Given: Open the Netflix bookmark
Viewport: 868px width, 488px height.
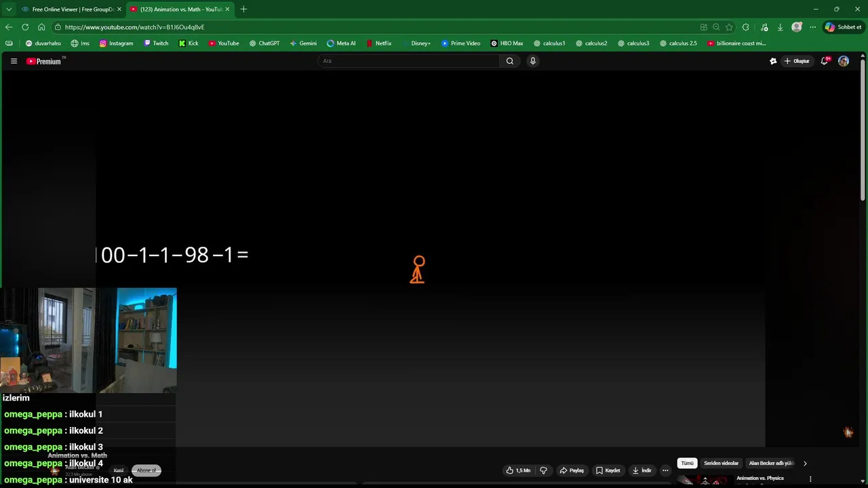Looking at the screenshot, I should tap(379, 43).
